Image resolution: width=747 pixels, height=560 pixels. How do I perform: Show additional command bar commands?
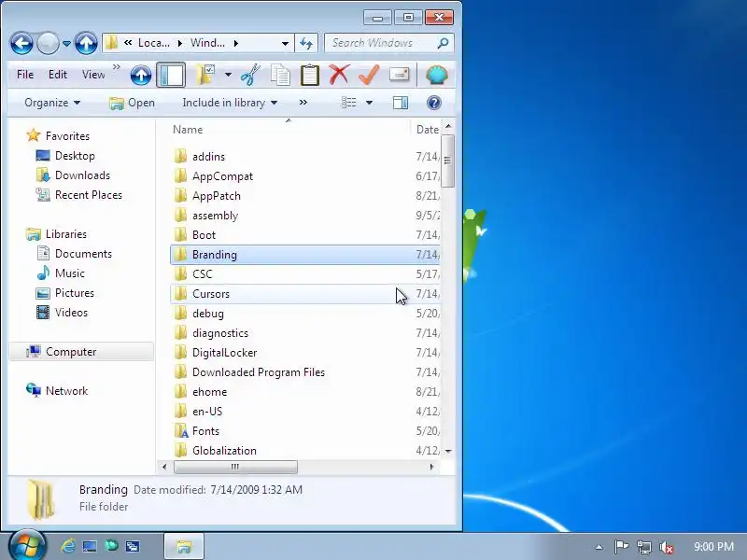(303, 103)
